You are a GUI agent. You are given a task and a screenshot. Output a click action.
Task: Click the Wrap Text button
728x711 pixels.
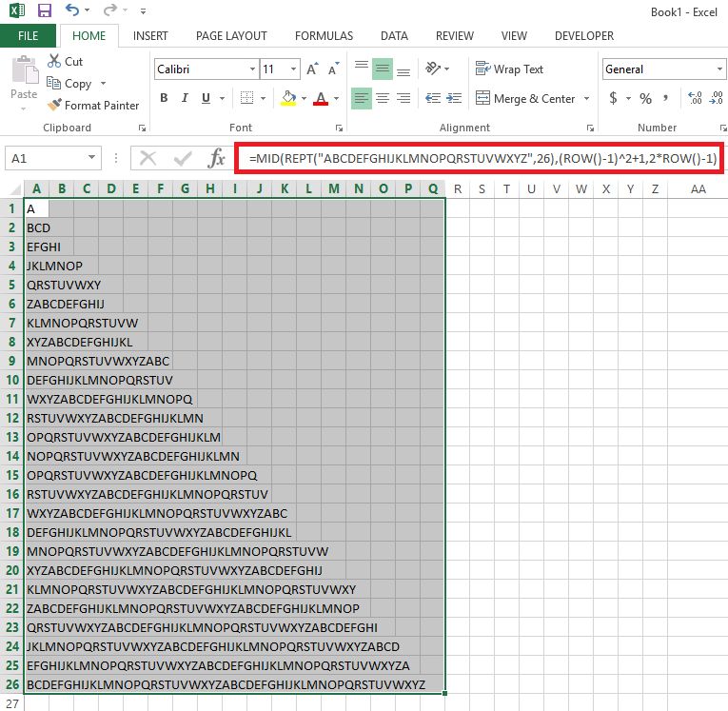coord(509,69)
